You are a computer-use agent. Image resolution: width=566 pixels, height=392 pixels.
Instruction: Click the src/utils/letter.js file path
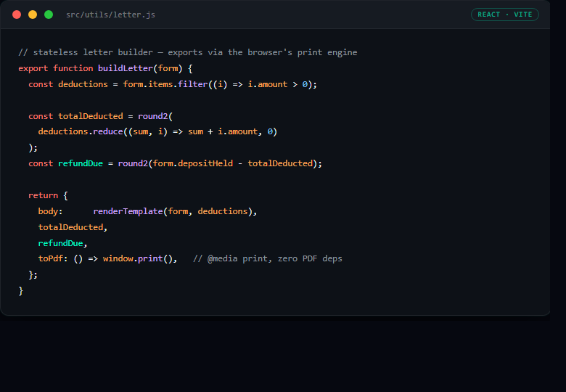click(x=110, y=15)
